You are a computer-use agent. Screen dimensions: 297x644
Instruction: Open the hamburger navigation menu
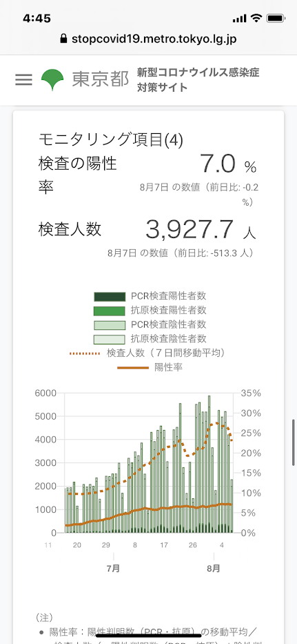(24, 79)
